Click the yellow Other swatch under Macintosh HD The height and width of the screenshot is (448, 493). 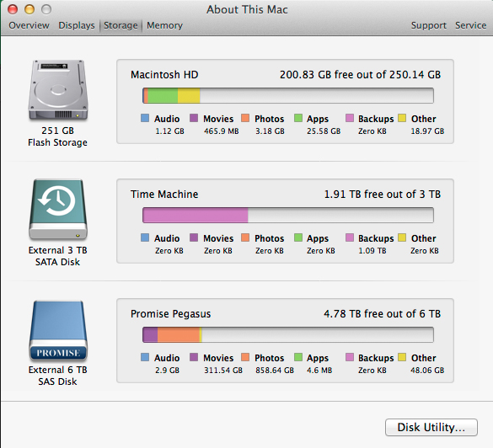402,118
